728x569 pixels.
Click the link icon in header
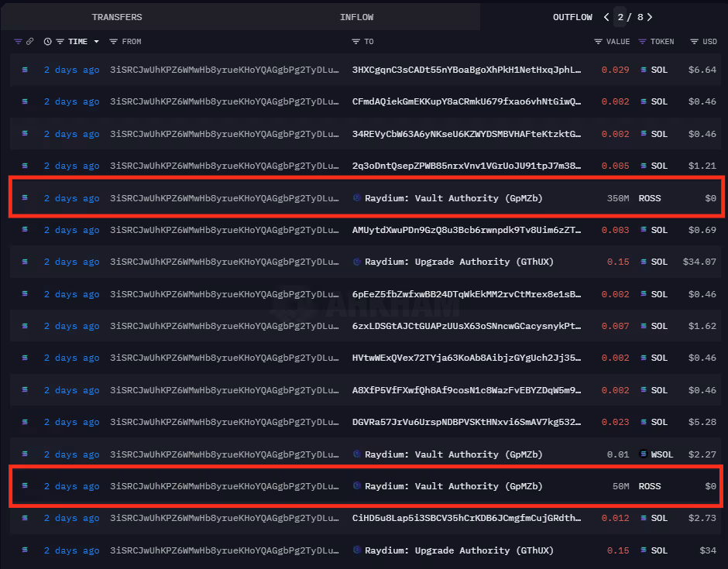(x=29, y=41)
